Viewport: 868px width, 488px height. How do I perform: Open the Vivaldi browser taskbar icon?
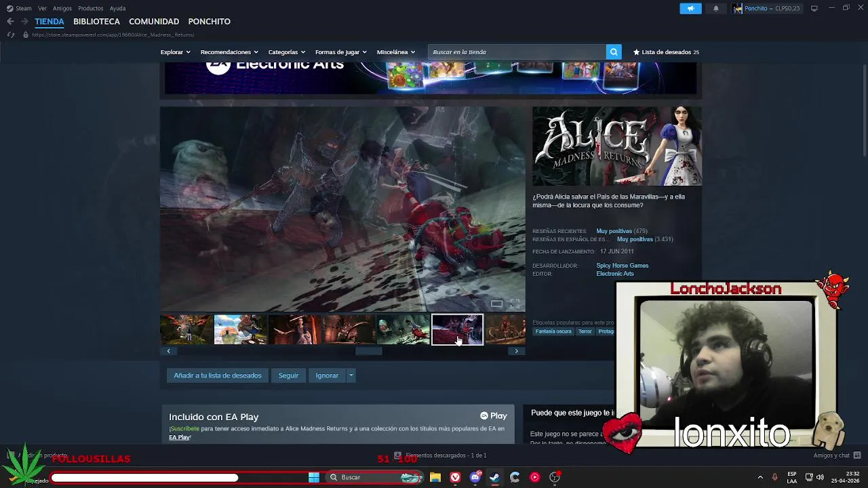tap(455, 477)
